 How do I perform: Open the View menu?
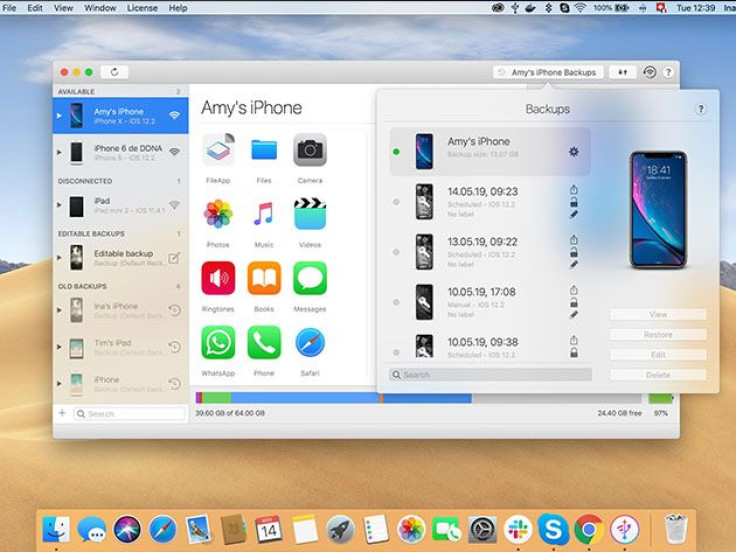point(63,8)
